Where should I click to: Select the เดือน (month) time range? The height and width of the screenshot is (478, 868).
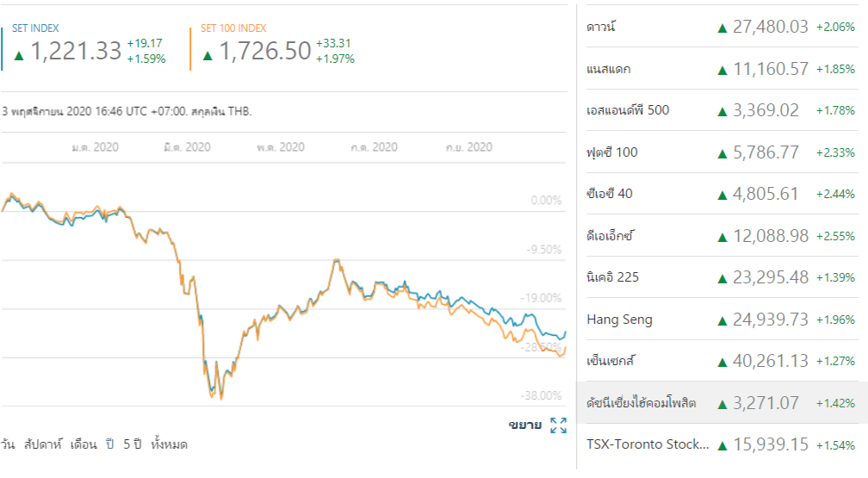[84, 444]
